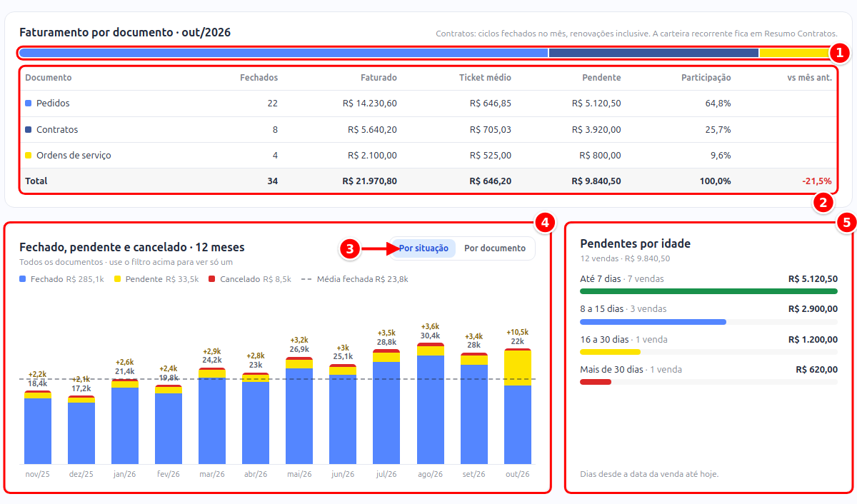Click faturado value R$ 14.230,60

click(x=369, y=104)
